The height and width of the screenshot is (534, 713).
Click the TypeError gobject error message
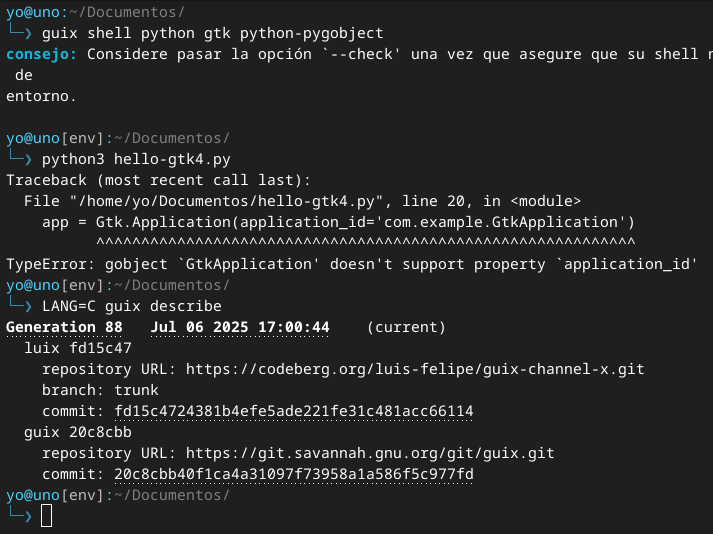(x=350, y=264)
